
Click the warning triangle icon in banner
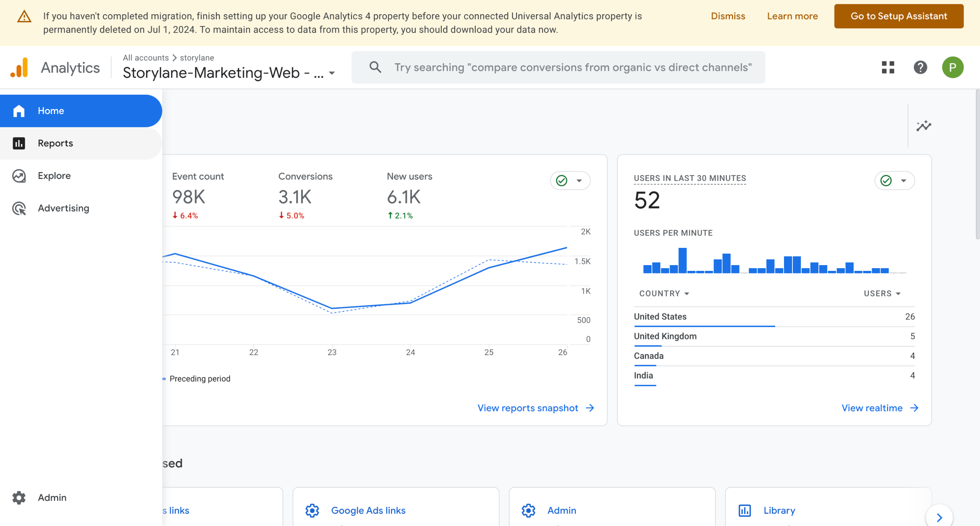[24, 16]
